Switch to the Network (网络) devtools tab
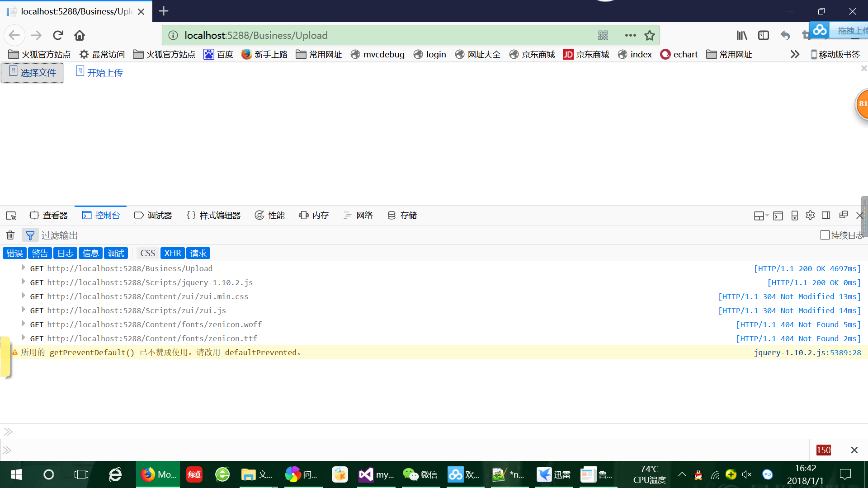Viewport: 868px width, 488px height. point(358,216)
